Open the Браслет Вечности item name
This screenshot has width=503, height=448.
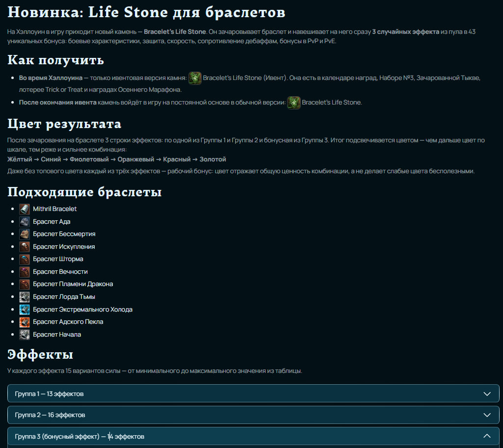(60, 272)
